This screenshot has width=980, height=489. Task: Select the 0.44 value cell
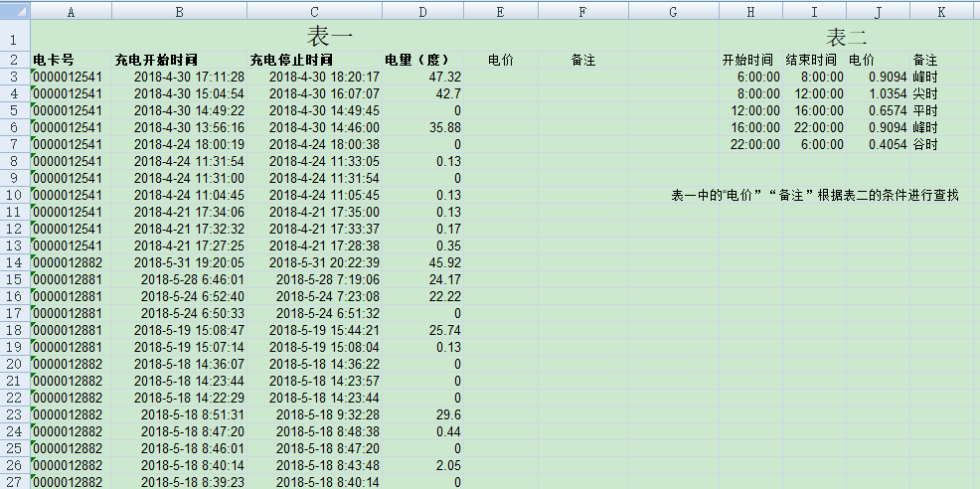[422, 431]
